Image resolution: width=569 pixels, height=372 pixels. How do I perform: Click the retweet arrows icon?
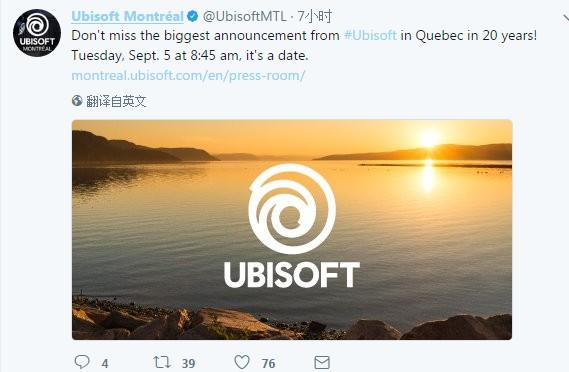[161, 362]
